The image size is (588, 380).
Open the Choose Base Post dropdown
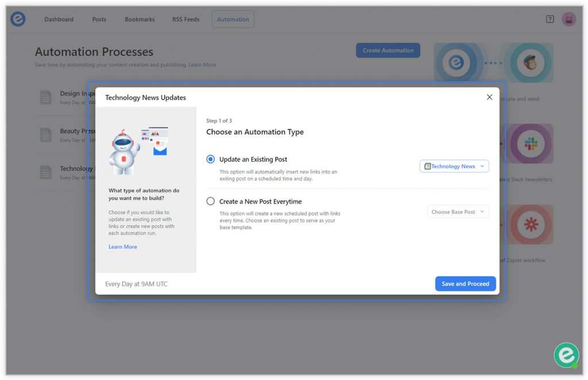[458, 212]
